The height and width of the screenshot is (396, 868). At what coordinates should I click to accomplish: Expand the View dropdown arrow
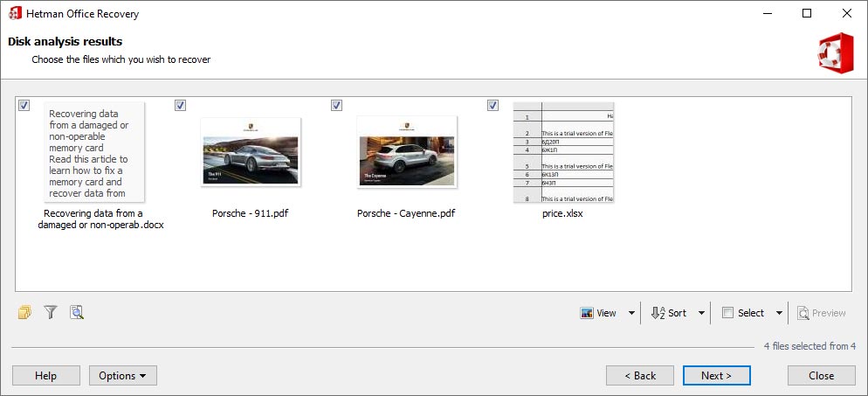click(631, 313)
